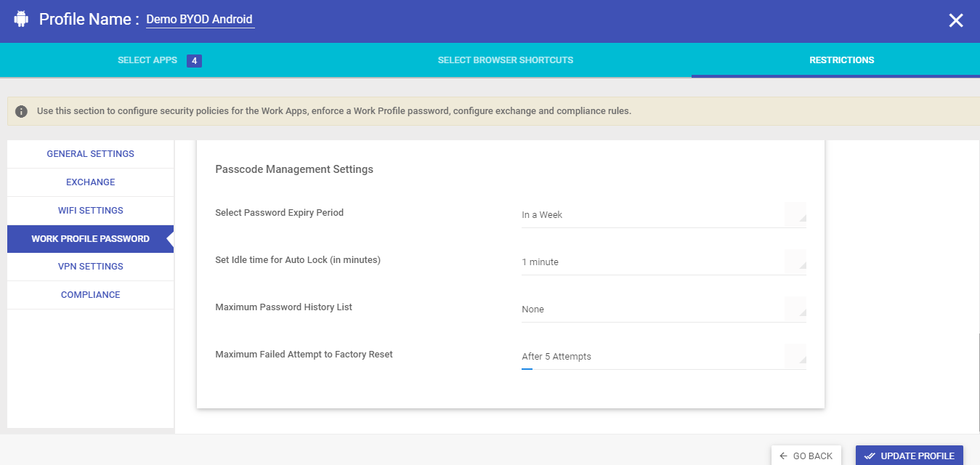Click the Select Password Expiry Period label
Screen dimensions: 980x465
point(280,213)
